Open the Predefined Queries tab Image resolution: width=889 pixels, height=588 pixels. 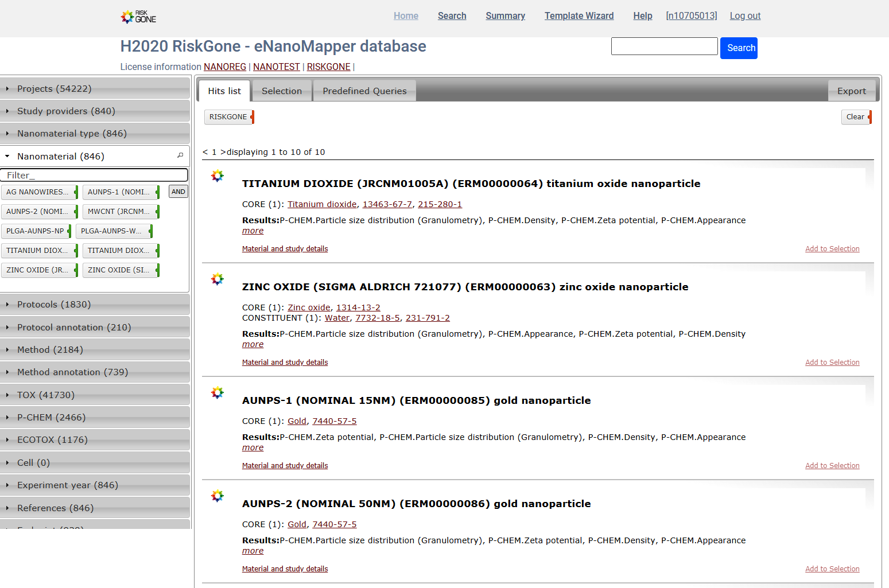pyautogui.click(x=364, y=91)
